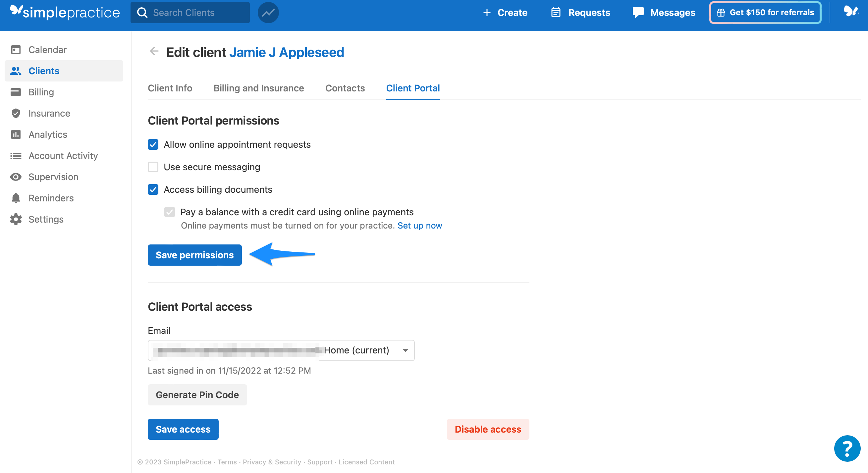Click the Create button label
The image size is (868, 473).
pos(512,13)
